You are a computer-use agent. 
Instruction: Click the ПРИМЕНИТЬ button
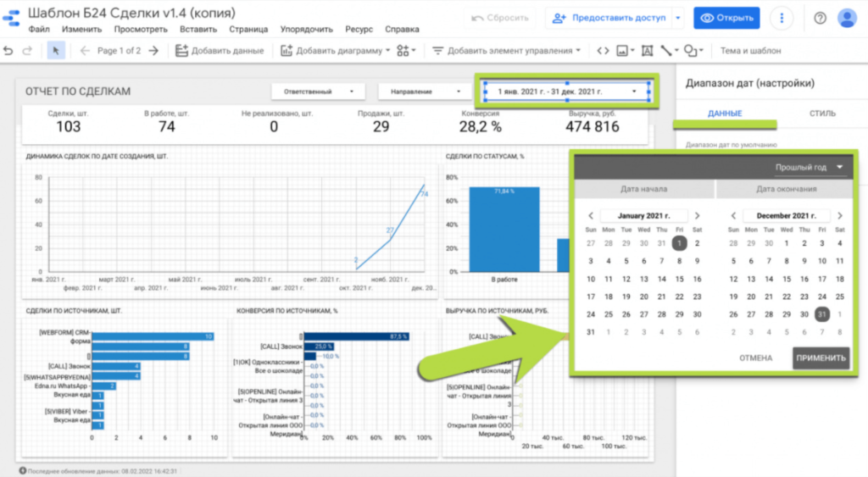click(821, 358)
